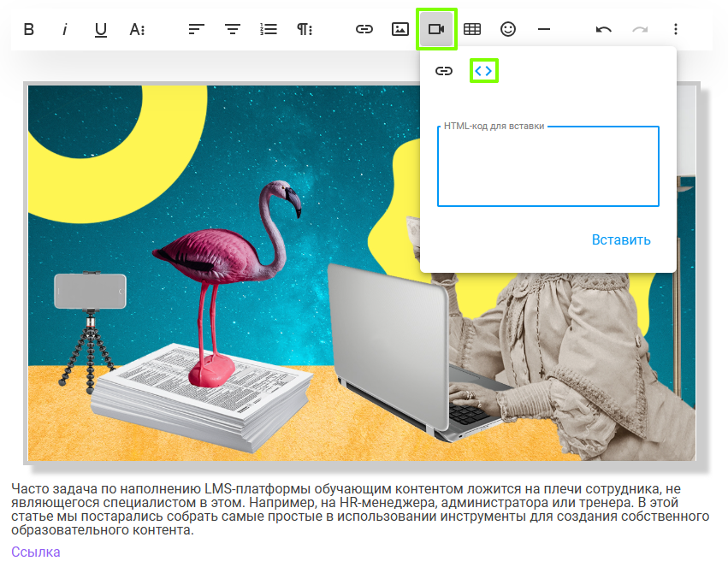Insert a table
Image resolution: width=728 pixels, height=567 pixels.
pos(472,29)
